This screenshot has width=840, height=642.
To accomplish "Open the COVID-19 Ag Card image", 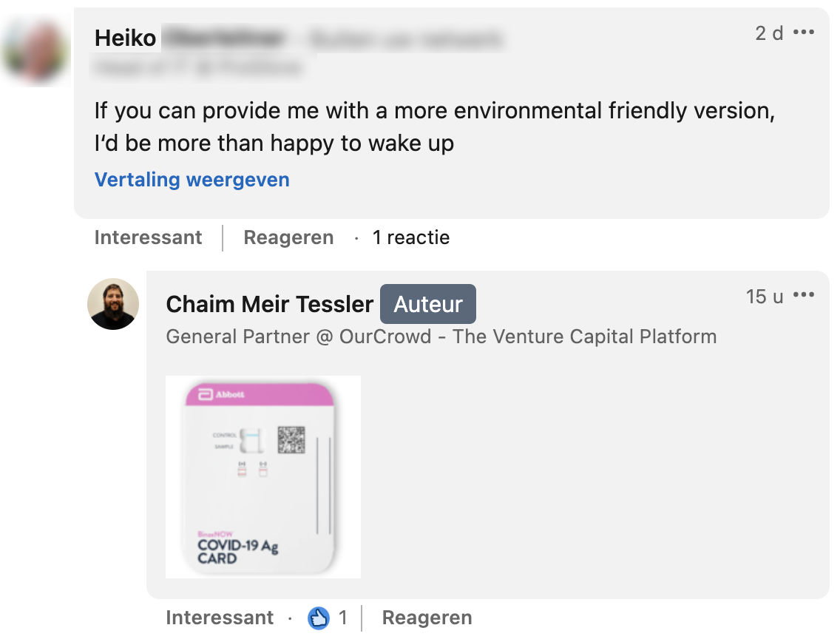I will pyautogui.click(x=262, y=476).
